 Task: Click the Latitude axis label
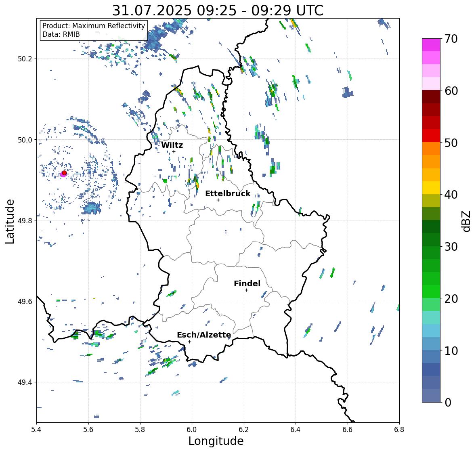[x=10, y=221]
